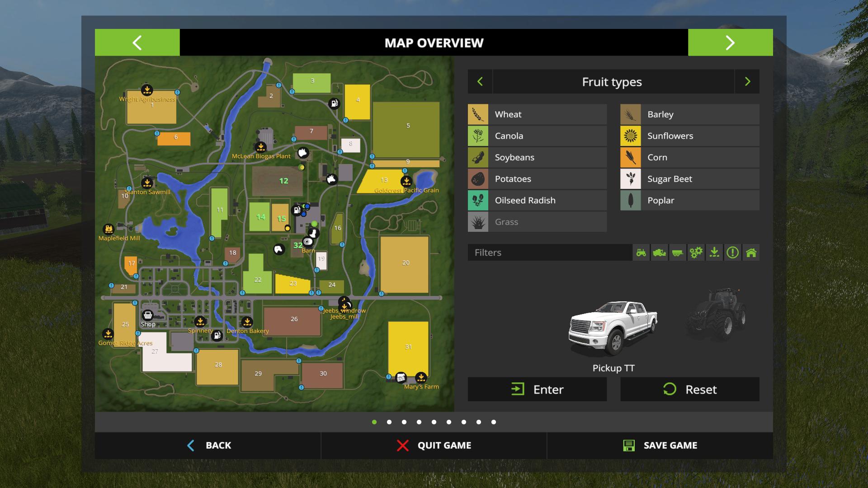Click the exclamation missions filter icon
Viewport: 868px width, 488px height.
click(x=732, y=253)
